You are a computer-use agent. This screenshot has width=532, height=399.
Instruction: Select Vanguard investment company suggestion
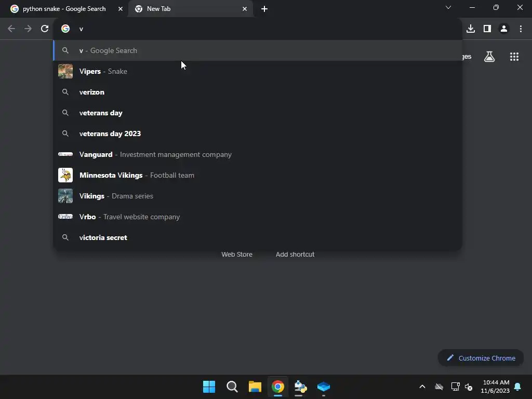[258, 154]
